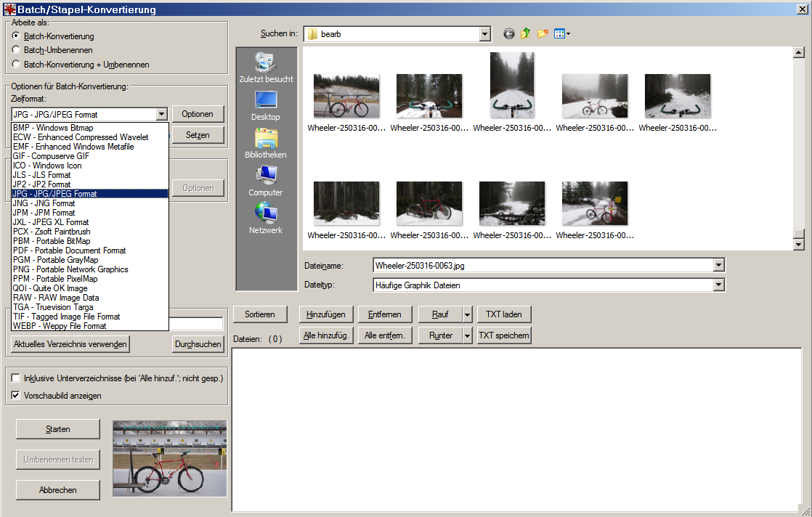Uncheck Vorschaubild anzeigen checkbox
This screenshot has height=517, width=812.
pos(16,396)
